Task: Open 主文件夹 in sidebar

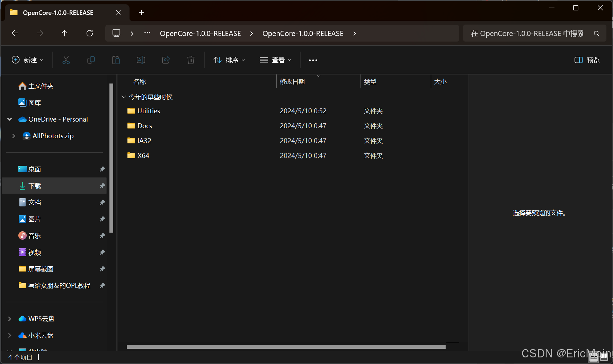Action: click(x=41, y=86)
